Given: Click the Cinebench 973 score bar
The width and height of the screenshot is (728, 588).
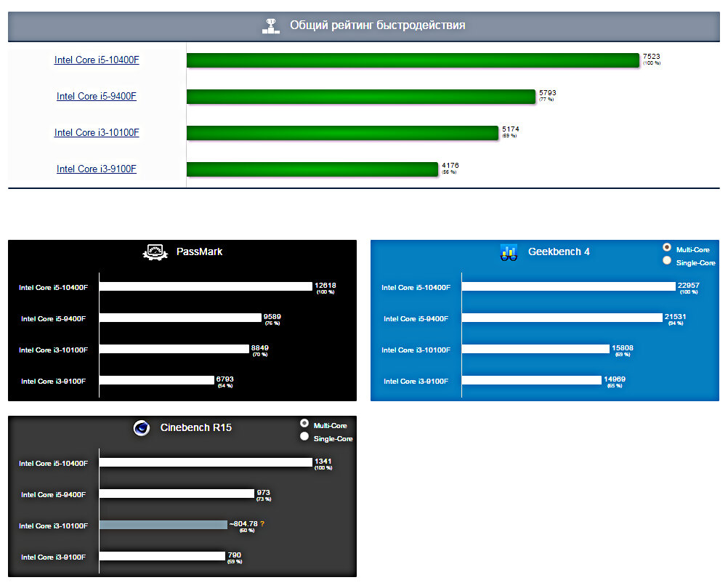Looking at the screenshot, I should [177, 494].
